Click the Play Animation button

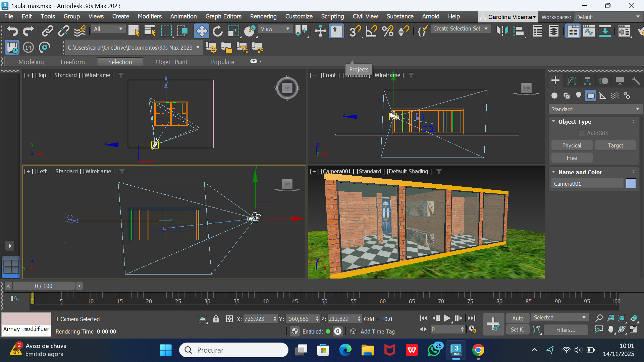click(447, 318)
